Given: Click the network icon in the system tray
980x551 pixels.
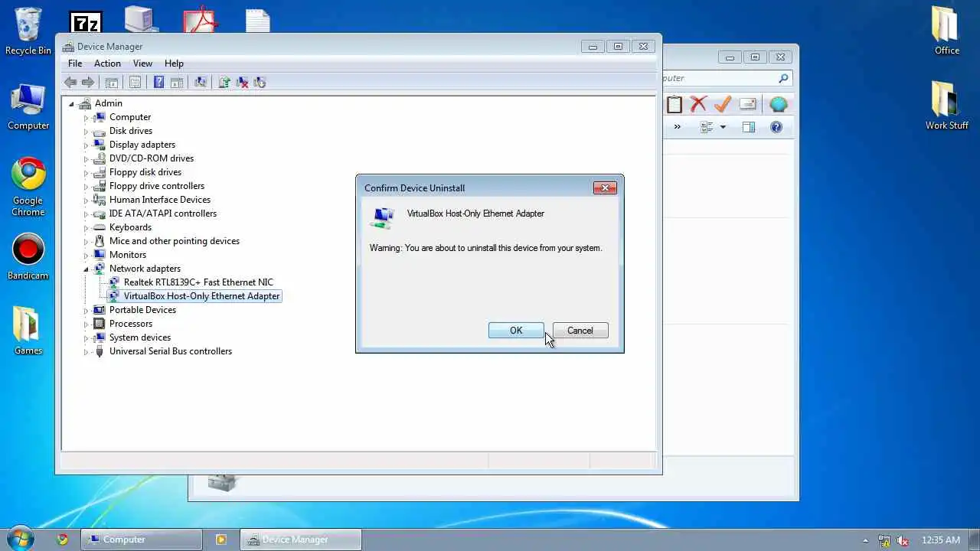Looking at the screenshot, I should coord(885,540).
